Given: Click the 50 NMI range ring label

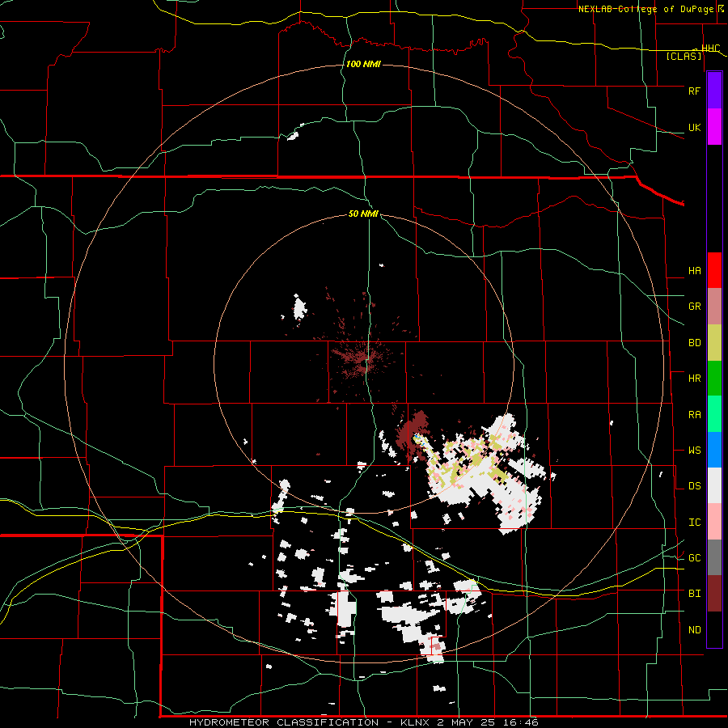Looking at the screenshot, I should click(x=363, y=214).
